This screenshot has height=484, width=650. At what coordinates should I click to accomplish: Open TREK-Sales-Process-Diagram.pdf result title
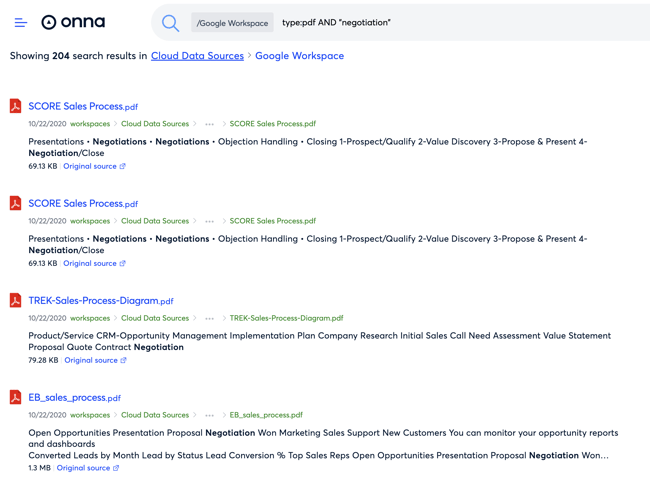point(101,301)
